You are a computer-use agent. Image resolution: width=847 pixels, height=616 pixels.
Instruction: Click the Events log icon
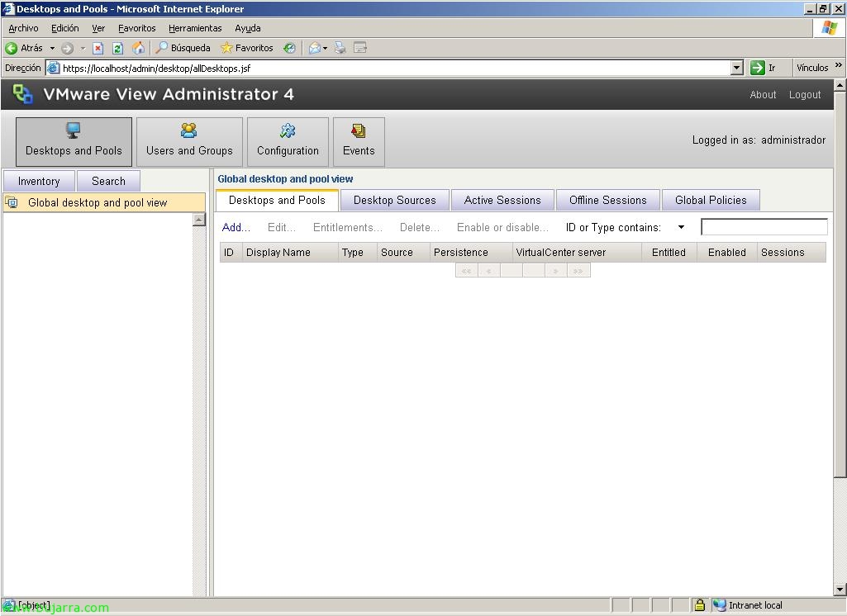coord(359,130)
